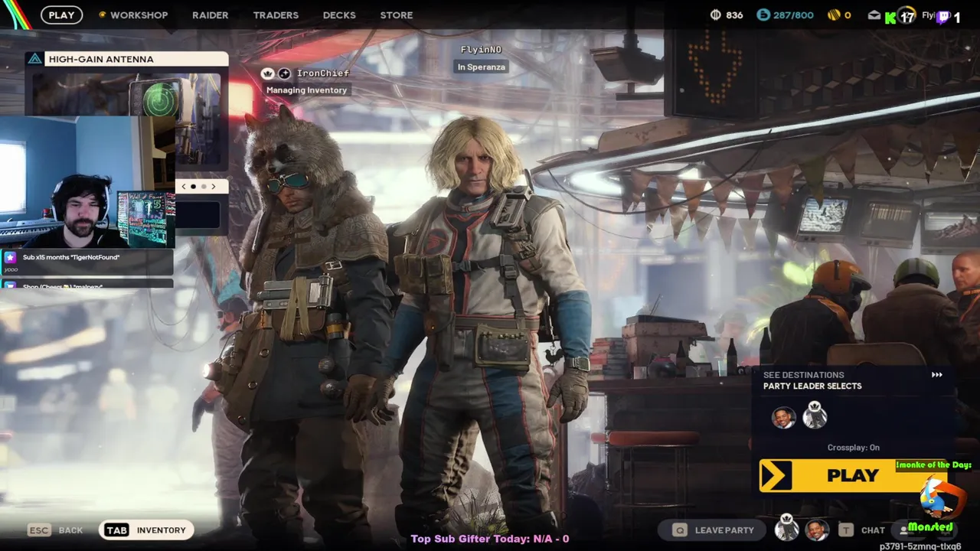This screenshot has width=980, height=551.
Task: Click the IronChief player name
Action: (322, 73)
